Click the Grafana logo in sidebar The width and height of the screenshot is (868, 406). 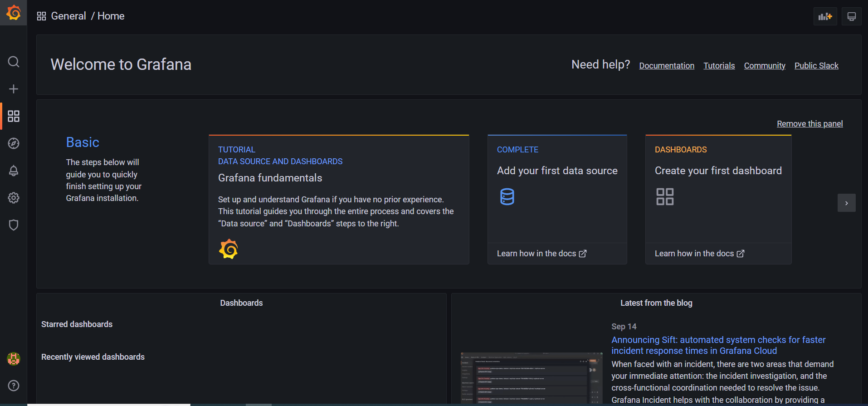point(14,13)
